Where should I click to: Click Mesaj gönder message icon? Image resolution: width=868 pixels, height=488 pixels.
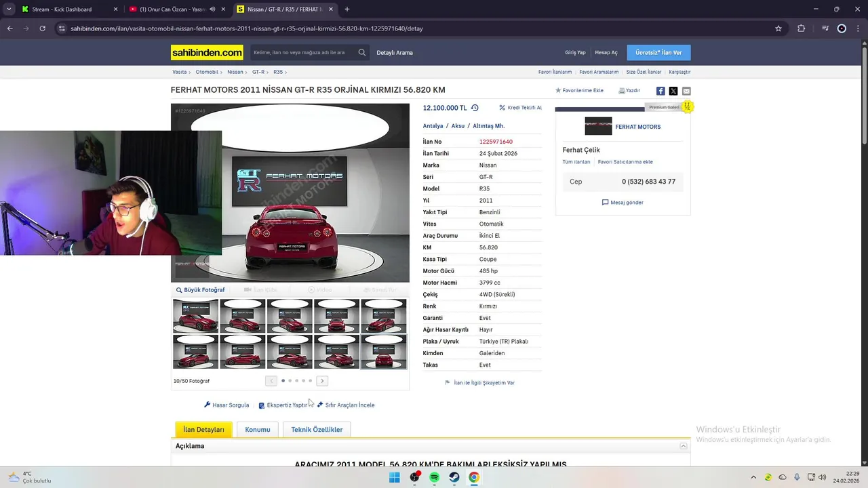(623, 203)
